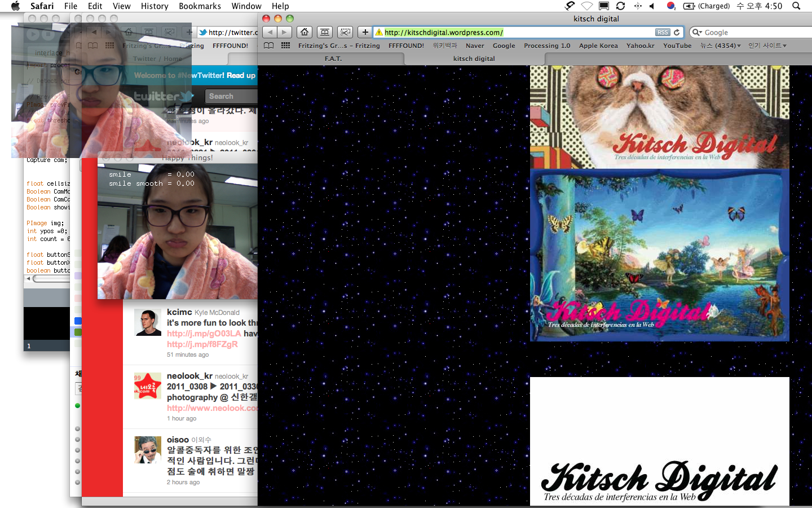The image size is (812, 508).
Task: Click the RSS badge in address bar
Action: (663, 32)
